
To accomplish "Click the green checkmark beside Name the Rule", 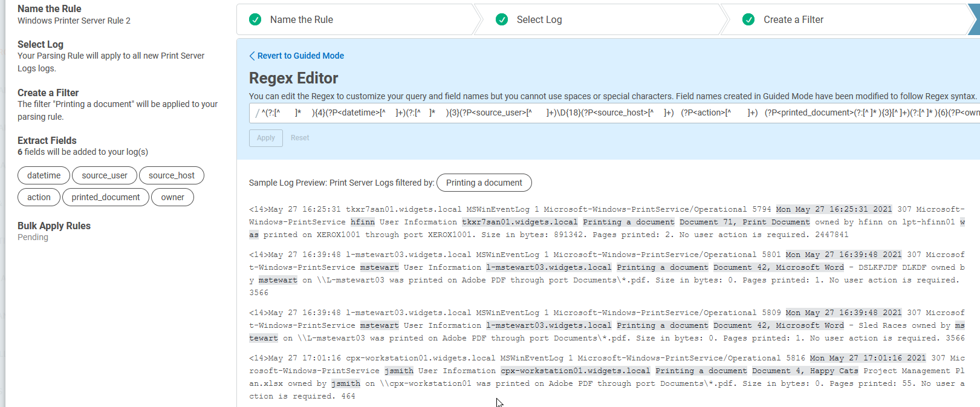I will [255, 19].
